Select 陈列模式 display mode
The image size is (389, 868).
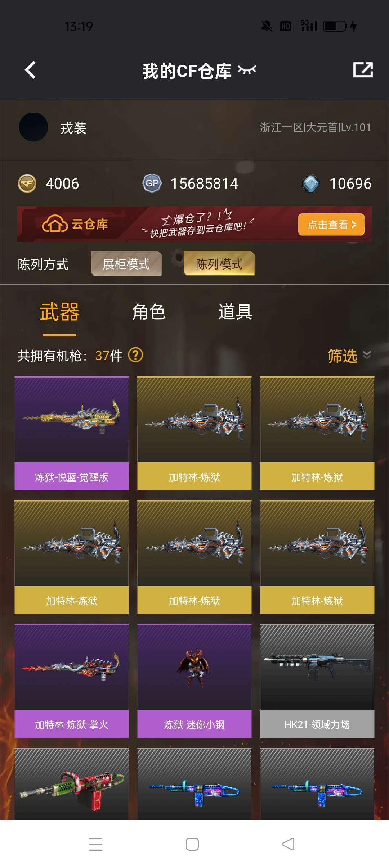click(x=219, y=263)
